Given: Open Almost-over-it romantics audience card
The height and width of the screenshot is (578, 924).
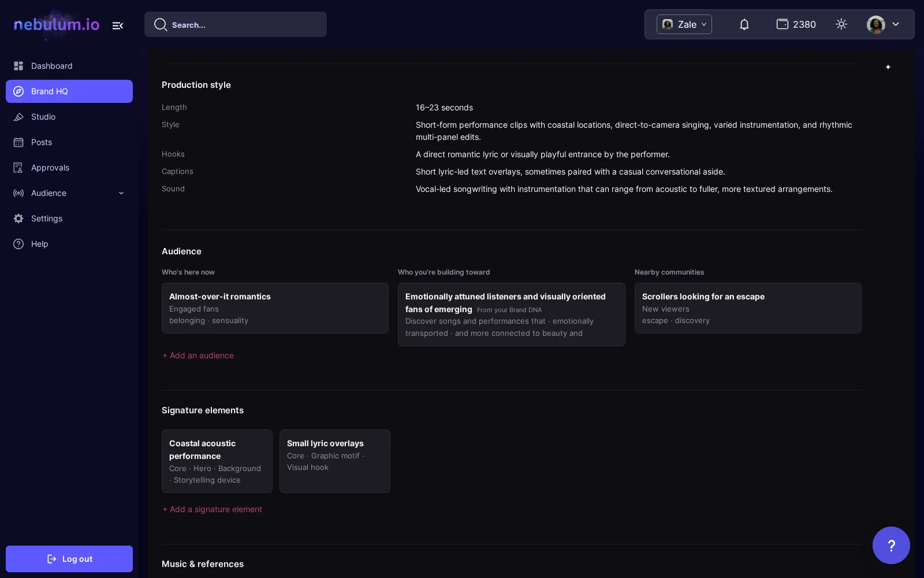Looking at the screenshot, I should click(x=275, y=308).
